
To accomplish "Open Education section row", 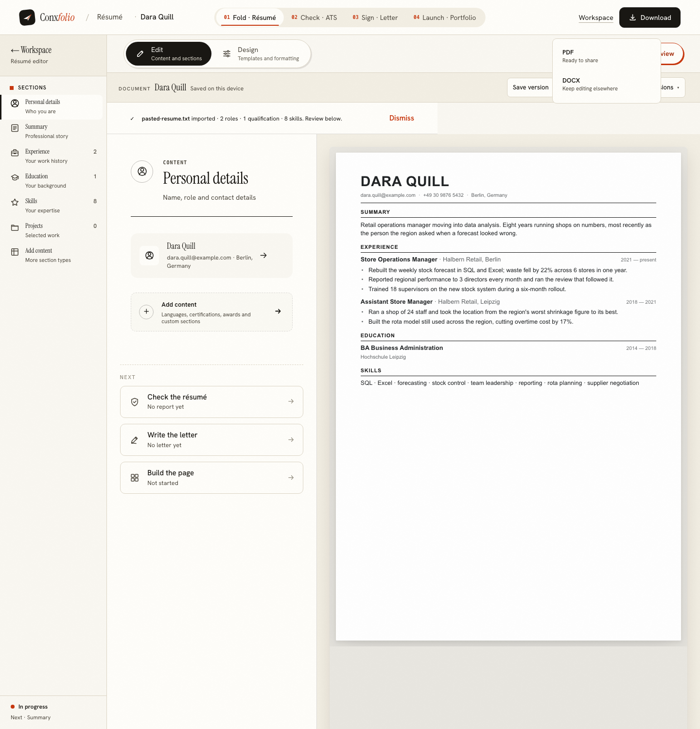I will (x=52, y=181).
